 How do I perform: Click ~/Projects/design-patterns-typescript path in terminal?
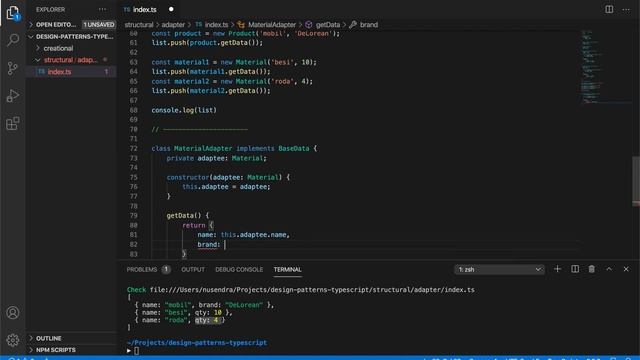coord(197,343)
